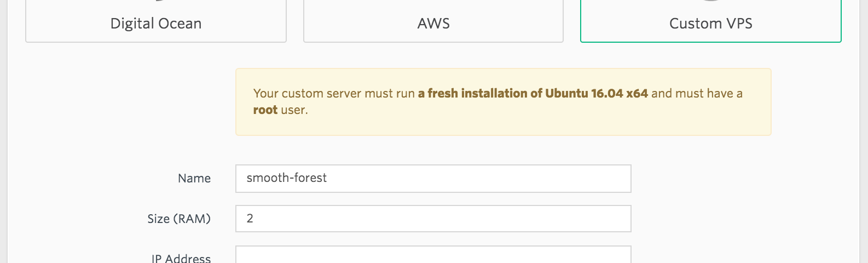Click the partial icon above Digital Ocean
The width and height of the screenshot is (868, 263).
coord(159,1)
